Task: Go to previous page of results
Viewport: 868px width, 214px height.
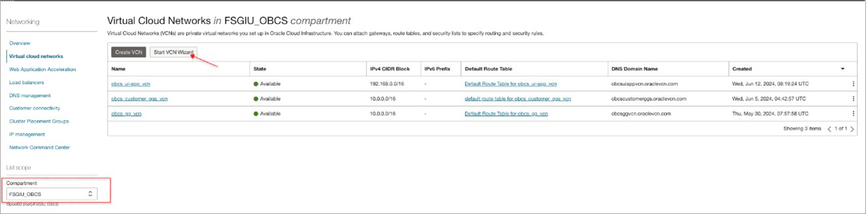Action: (x=829, y=129)
